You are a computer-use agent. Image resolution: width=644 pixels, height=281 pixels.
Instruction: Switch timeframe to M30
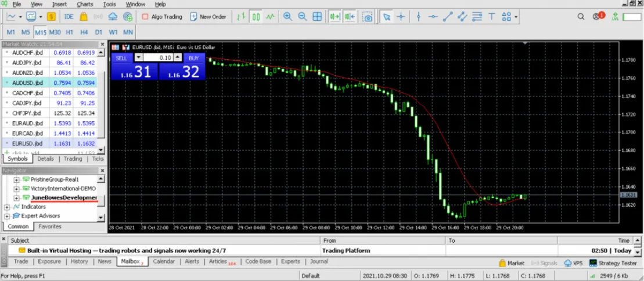[x=55, y=32]
